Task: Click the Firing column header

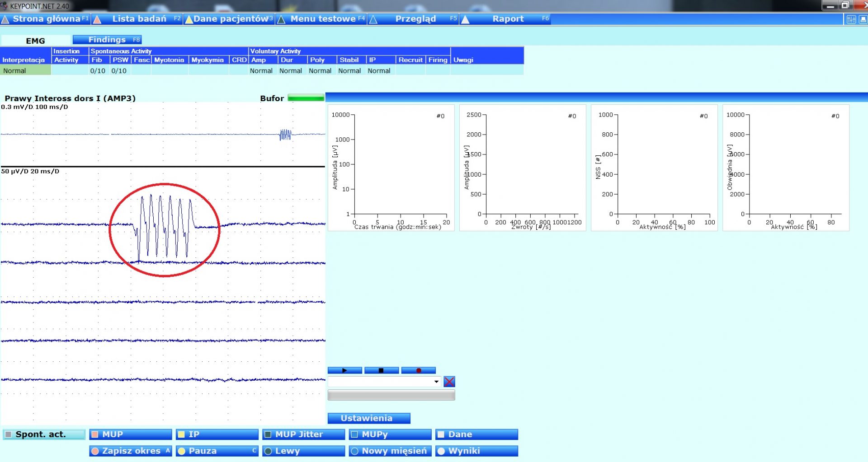Action: [438, 60]
